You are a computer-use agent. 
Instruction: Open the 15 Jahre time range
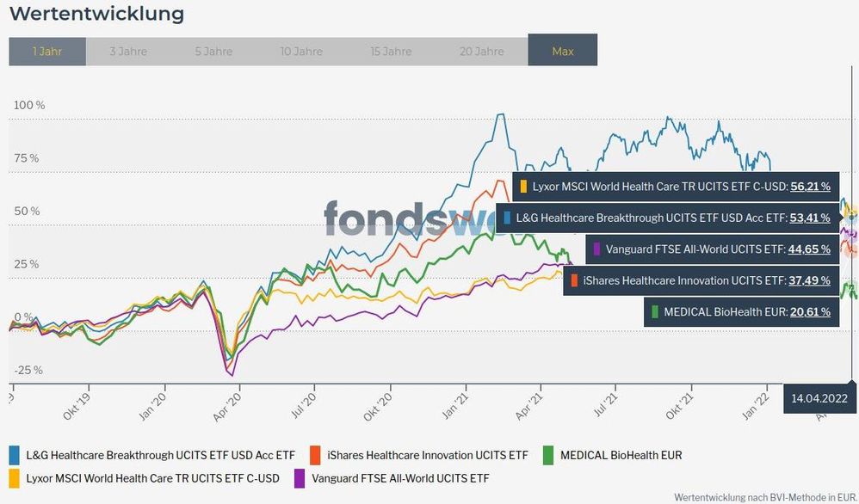tap(391, 52)
